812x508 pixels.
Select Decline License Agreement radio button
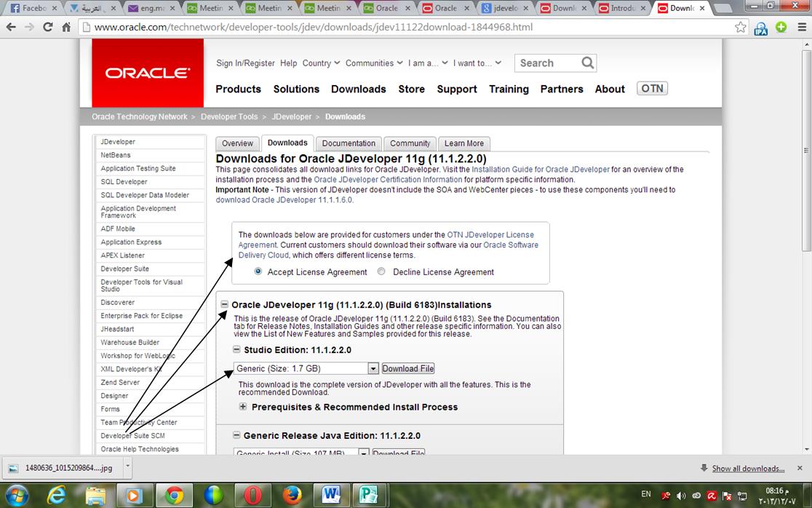point(381,271)
